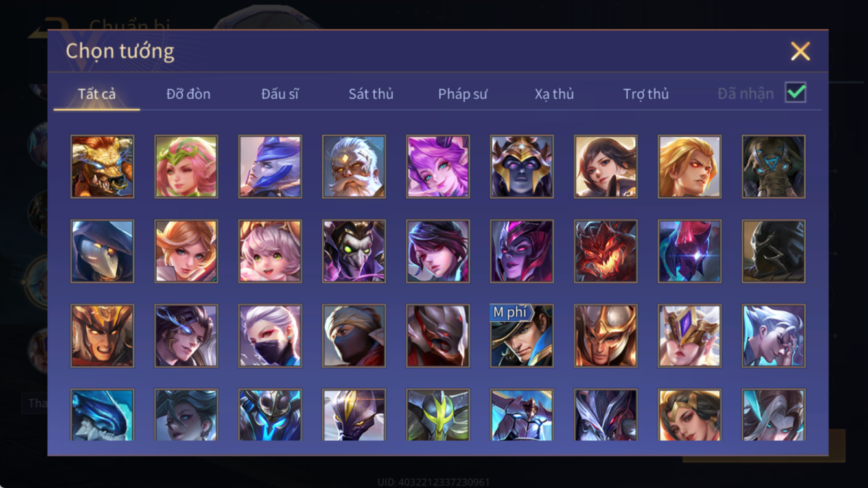868x488 pixels.
Task: Toggle the 'Đã nhận' checkbox
Action: [x=795, y=93]
